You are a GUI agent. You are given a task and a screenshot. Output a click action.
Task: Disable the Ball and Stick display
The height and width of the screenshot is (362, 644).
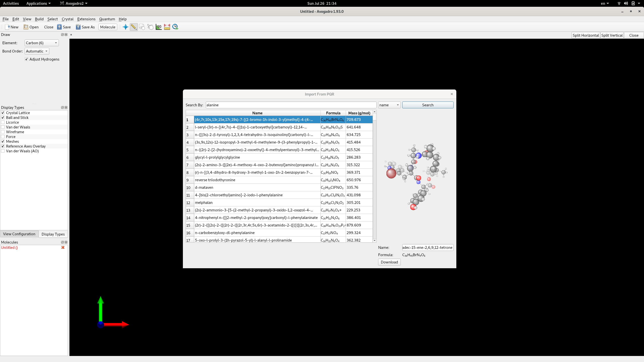3,117
